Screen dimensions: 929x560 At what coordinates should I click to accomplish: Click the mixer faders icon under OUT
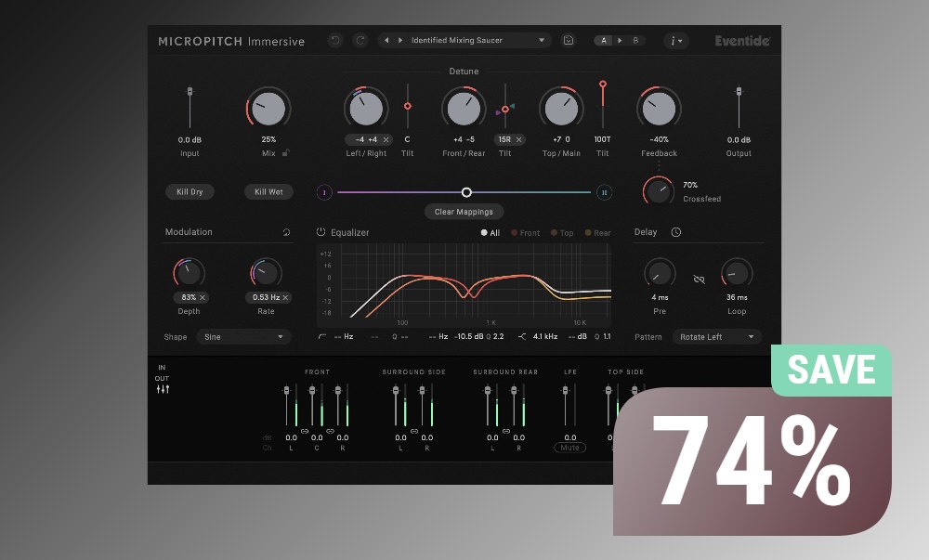pos(163,389)
